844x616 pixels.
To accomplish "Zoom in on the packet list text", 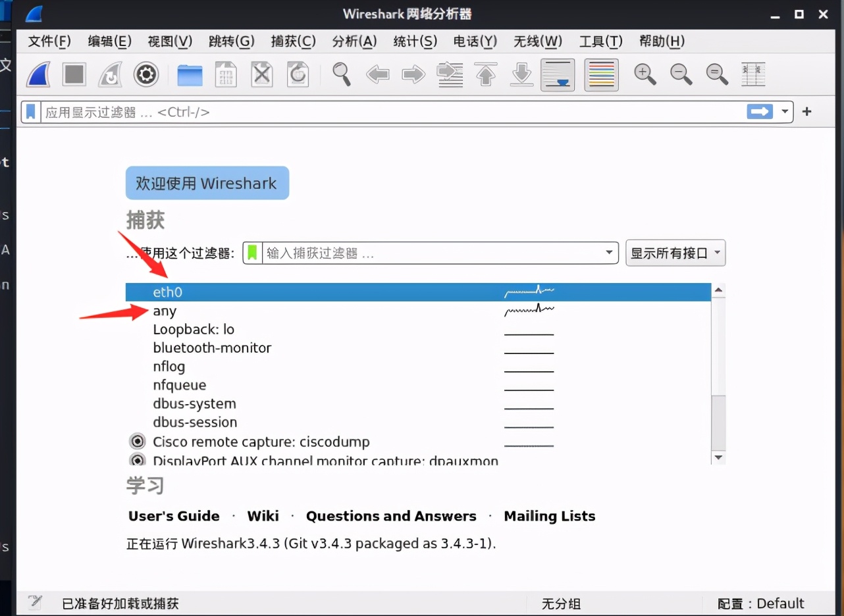I will tap(645, 74).
